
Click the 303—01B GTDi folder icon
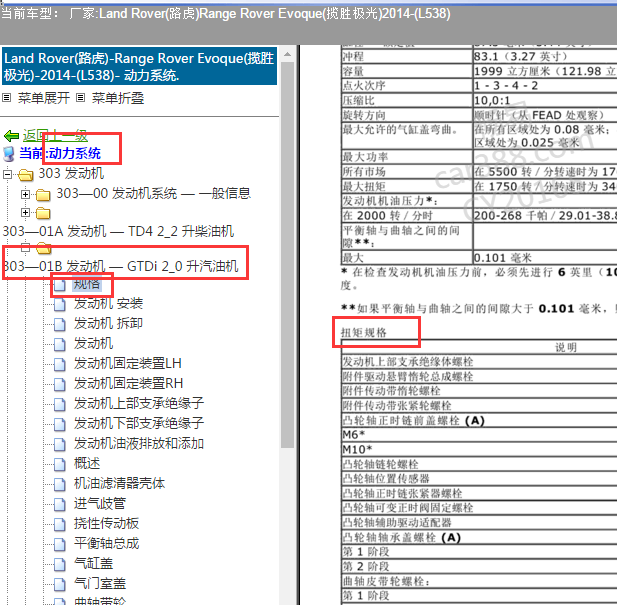point(43,249)
